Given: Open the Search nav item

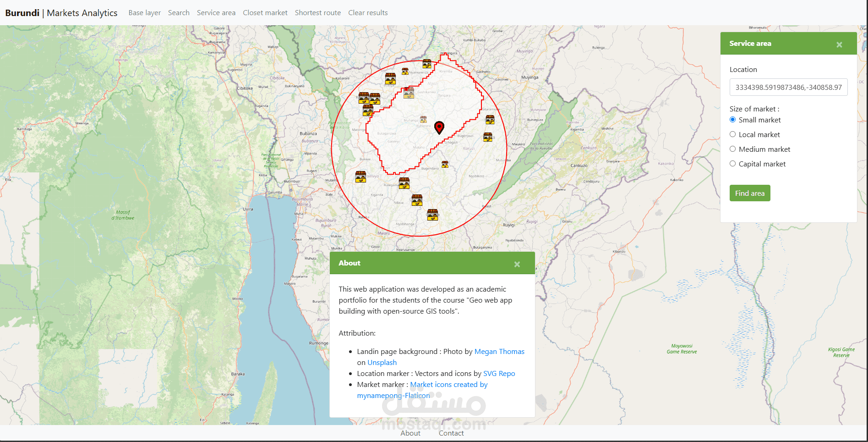Looking at the screenshot, I should tap(179, 13).
